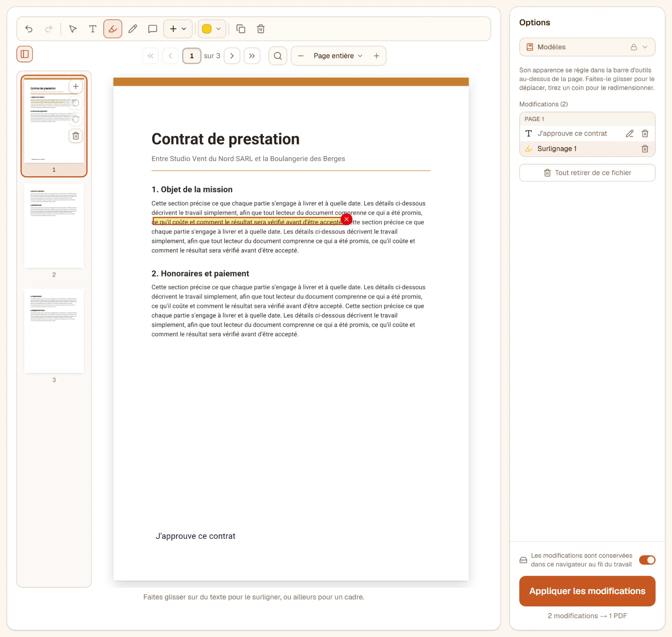Select the highlighter tool
This screenshot has height=637, width=672.
pyautogui.click(x=113, y=29)
